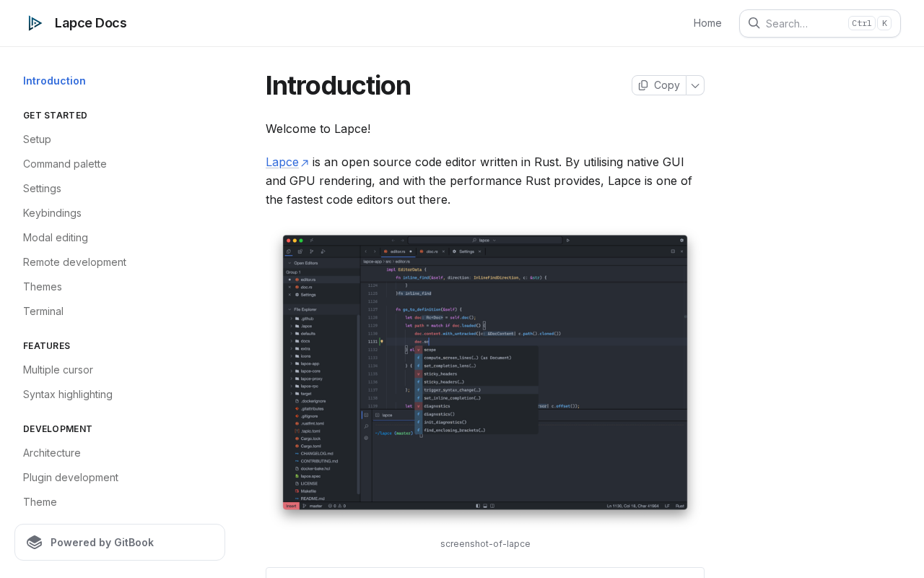Image resolution: width=924 pixels, height=578 pixels.
Task: Click the Lapce logo icon in header
Action: tap(35, 23)
